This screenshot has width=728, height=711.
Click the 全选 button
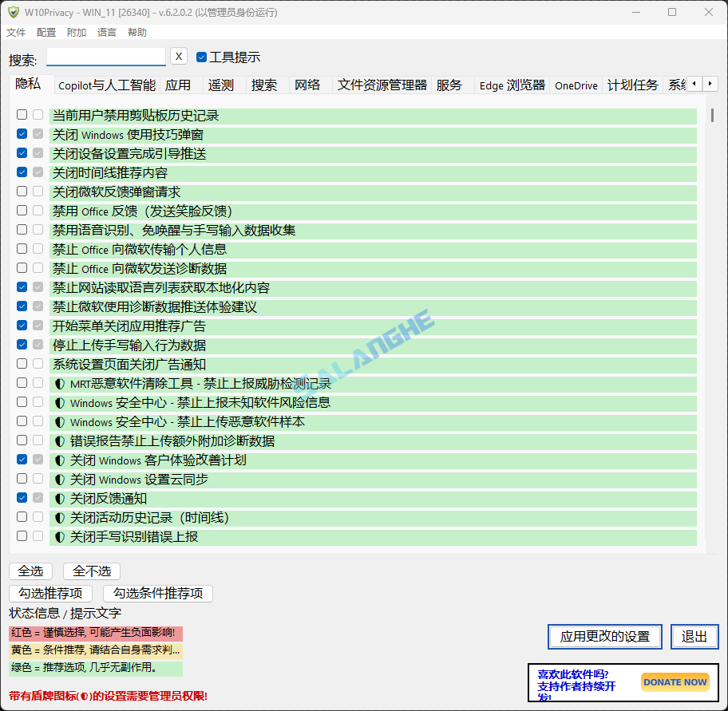click(x=30, y=571)
